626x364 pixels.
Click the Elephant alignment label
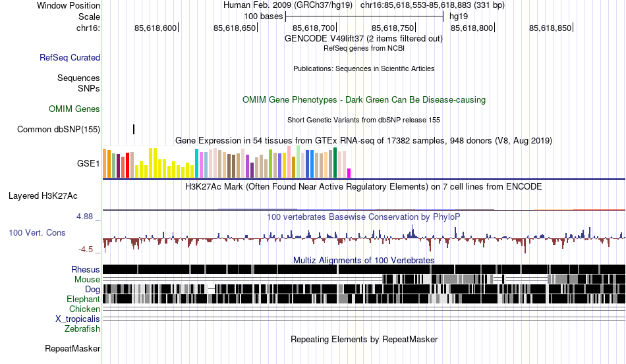(83, 299)
